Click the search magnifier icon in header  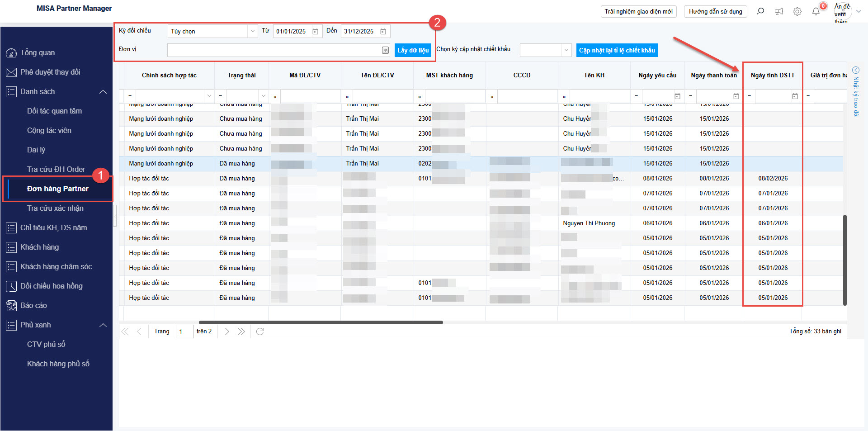760,11
